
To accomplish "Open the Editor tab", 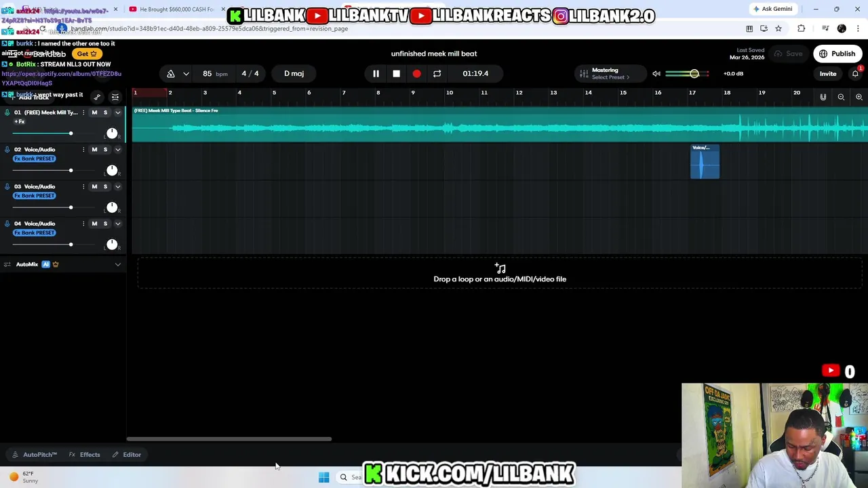I will 127,455.
